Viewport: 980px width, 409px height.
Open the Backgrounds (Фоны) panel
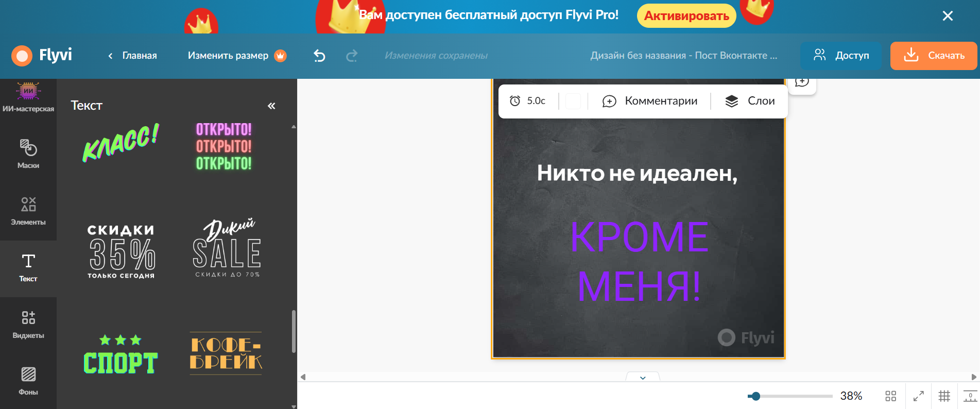(x=28, y=381)
